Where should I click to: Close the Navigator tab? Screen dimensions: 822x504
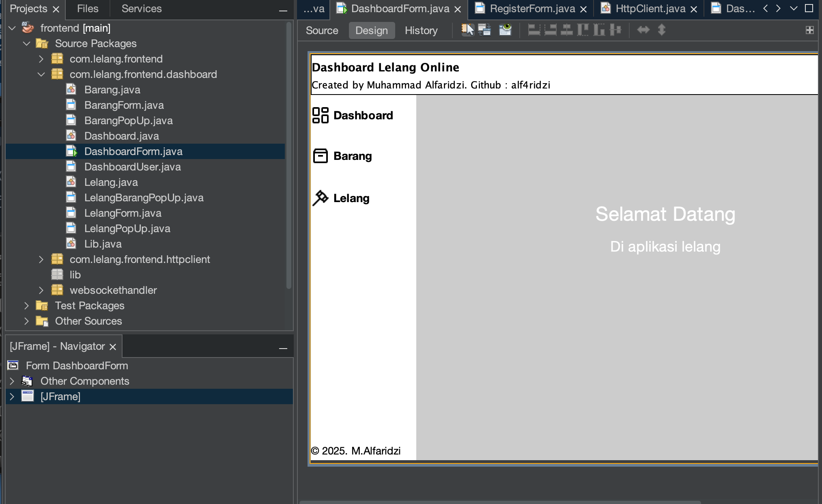point(113,347)
